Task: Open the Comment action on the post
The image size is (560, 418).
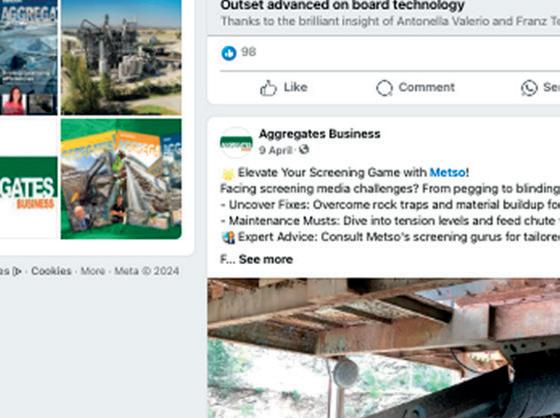Action: pyautogui.click(x=415, y=88)
